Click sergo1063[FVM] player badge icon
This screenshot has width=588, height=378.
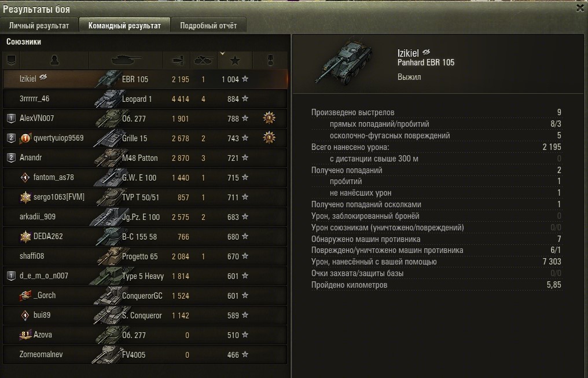(25, 197)
